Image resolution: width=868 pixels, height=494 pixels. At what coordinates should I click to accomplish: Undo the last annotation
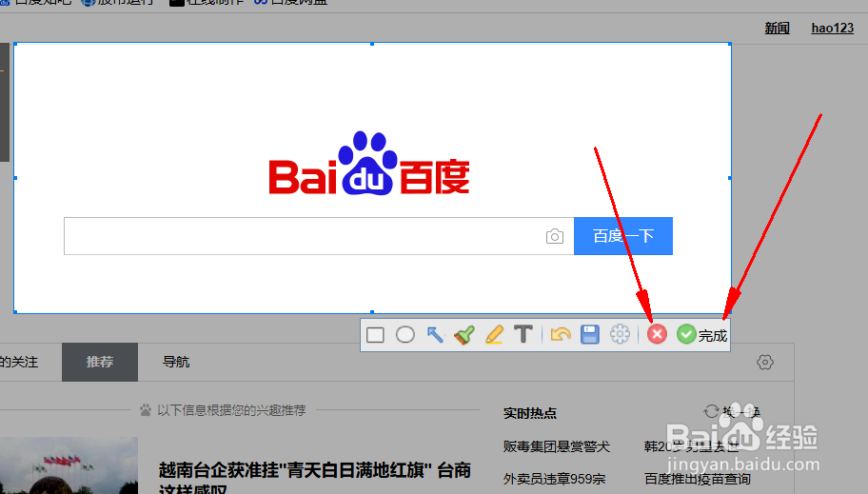coord(561,334)
